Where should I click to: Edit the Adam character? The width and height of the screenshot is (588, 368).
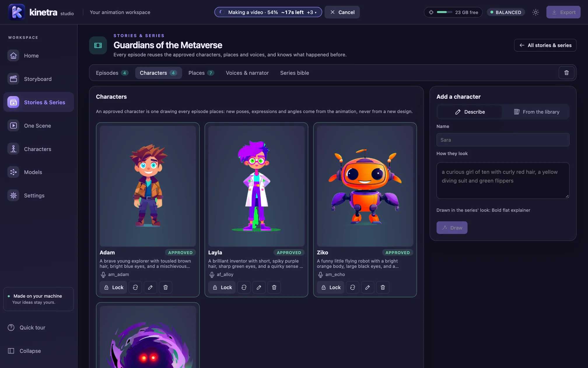pyautogui.click(x=150, y=287)
